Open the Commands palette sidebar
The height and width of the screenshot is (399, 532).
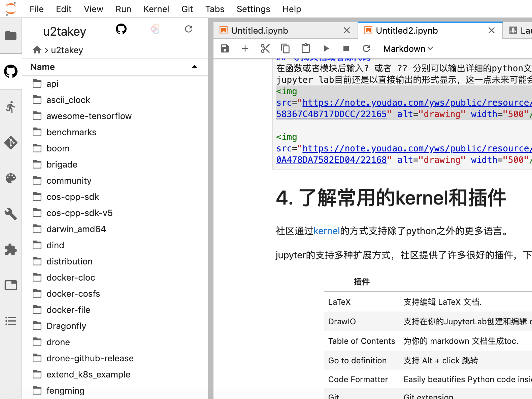click(11, 178)
